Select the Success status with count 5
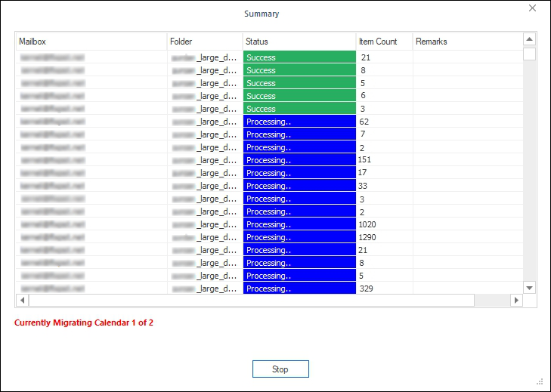 point(299,83)
